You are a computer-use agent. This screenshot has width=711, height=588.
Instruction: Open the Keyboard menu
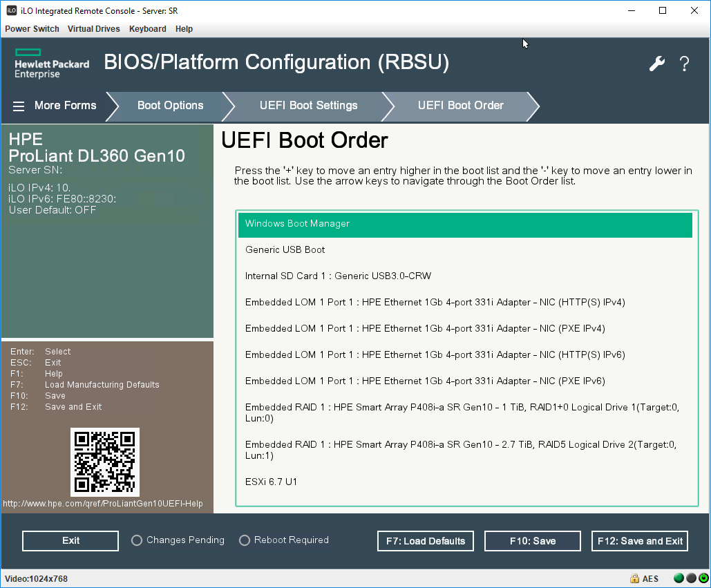148,29
